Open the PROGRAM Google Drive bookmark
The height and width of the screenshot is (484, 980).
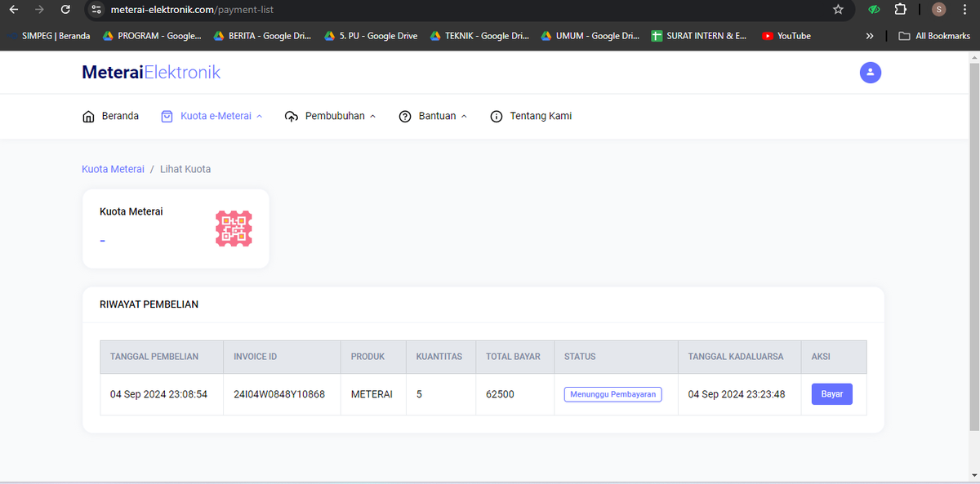pyautogui.click(x=153, y=36)
